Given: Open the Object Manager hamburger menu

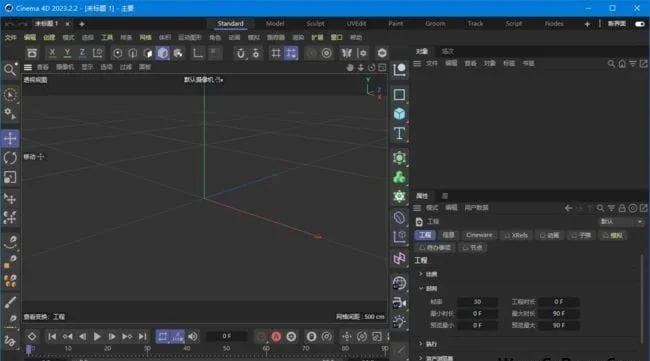Looking at the screenshot, I should (x=417, y=63).
